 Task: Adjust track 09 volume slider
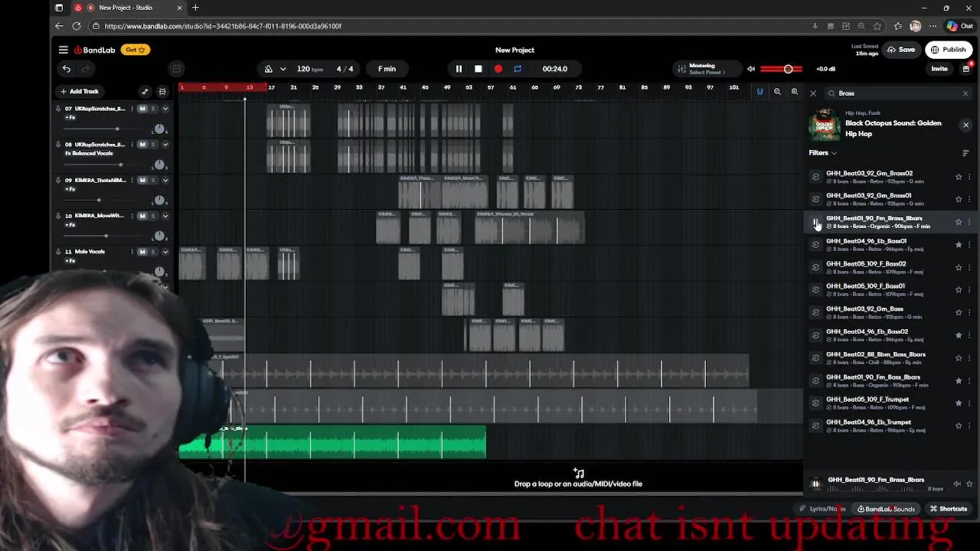click(99, 201)
